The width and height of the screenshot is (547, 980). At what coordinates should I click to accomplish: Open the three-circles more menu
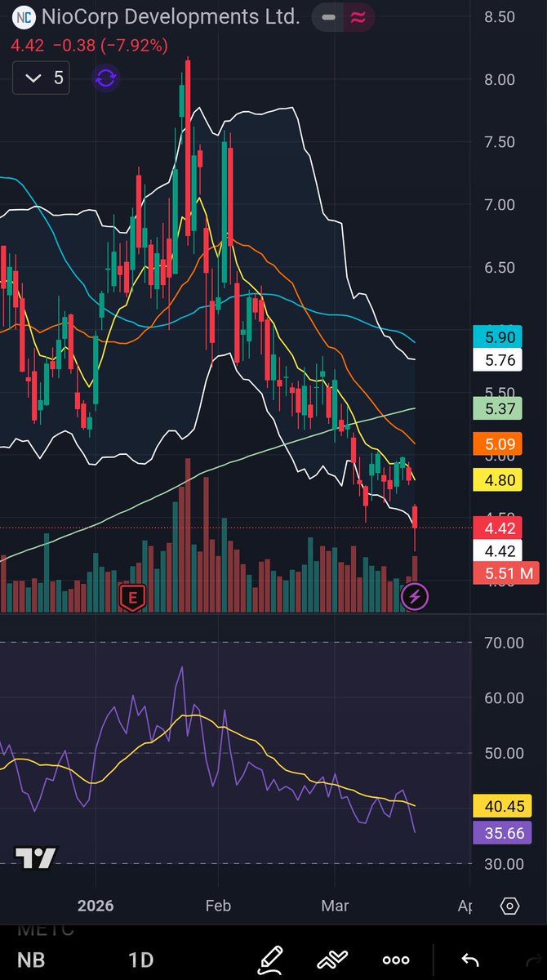coord(396,960)
